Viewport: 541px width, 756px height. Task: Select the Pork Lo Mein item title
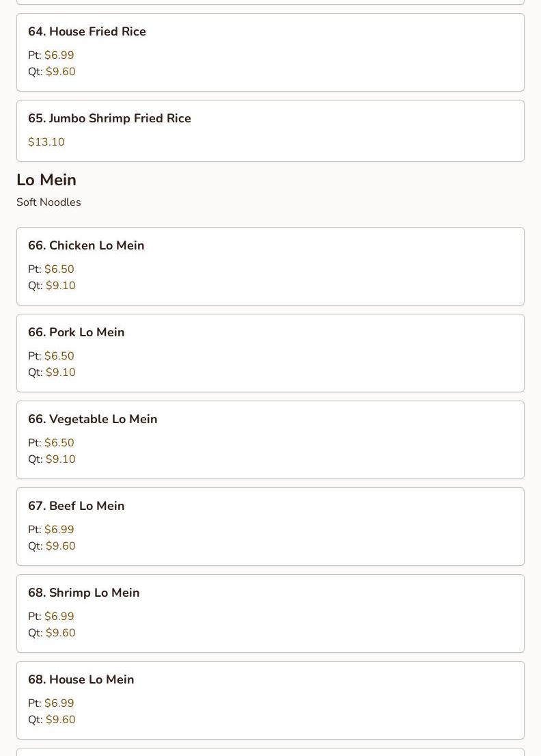pos(77,333)
